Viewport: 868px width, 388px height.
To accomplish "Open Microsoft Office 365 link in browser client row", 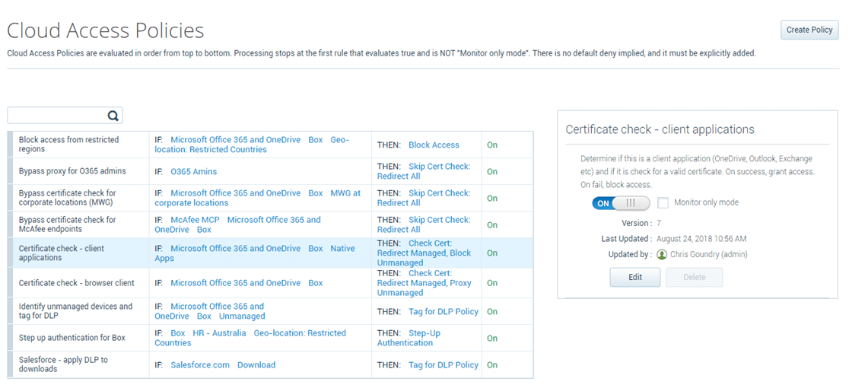I will tap(235, 283).
